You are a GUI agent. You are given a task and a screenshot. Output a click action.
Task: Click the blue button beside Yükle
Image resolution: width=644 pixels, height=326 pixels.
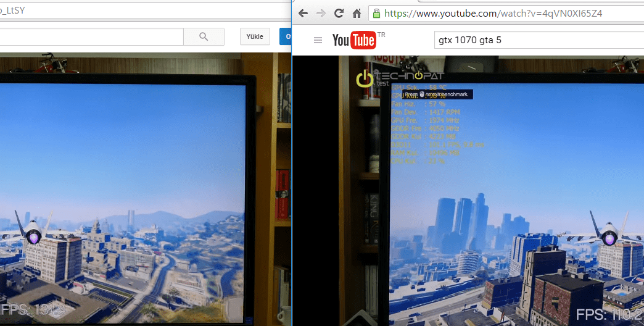286,36
